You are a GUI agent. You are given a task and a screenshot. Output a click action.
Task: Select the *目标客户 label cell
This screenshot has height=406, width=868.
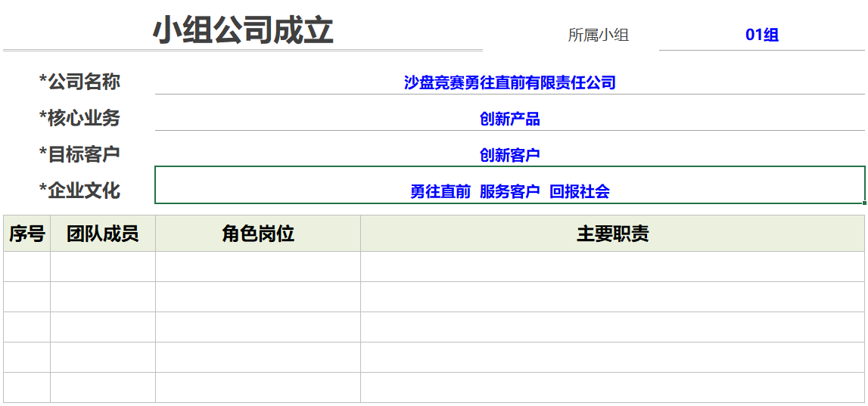pyautogui.click(x=79, y=154)
